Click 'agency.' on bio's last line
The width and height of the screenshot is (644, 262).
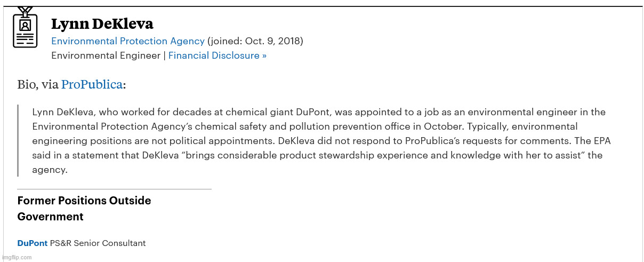pos(50,170)
